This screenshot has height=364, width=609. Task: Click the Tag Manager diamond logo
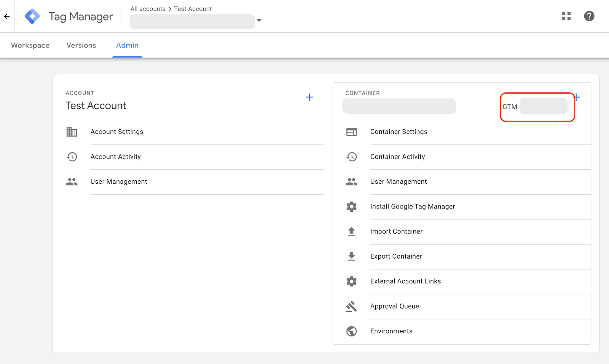32,16
